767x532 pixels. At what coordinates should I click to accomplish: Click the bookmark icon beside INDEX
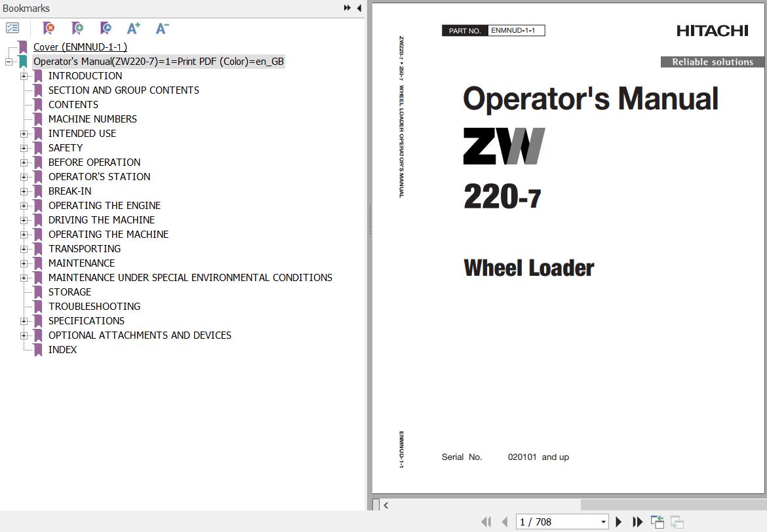pos(37,350)
